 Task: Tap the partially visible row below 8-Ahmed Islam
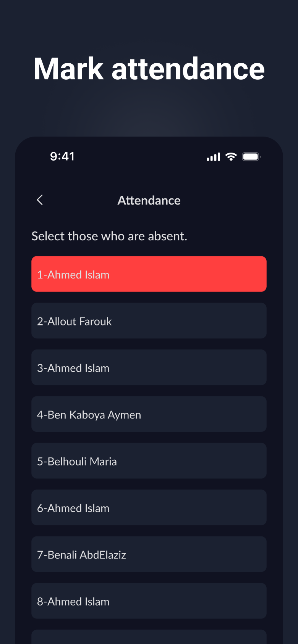pos(149,637)
